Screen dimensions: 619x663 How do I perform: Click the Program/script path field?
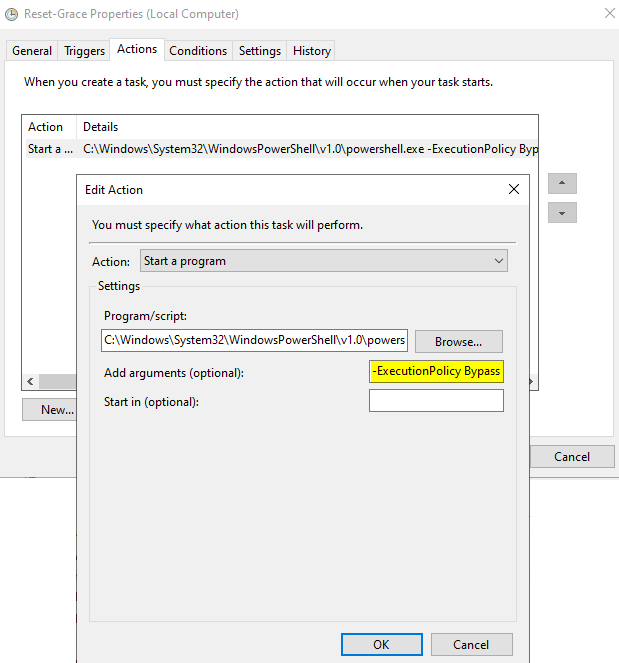(x=254, y=340)
